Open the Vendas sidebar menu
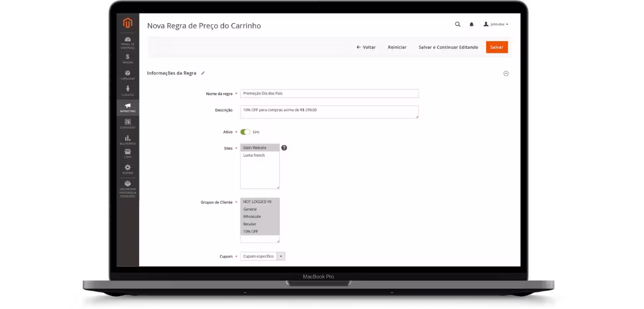 pyautogui.click(x=128, y=58)
